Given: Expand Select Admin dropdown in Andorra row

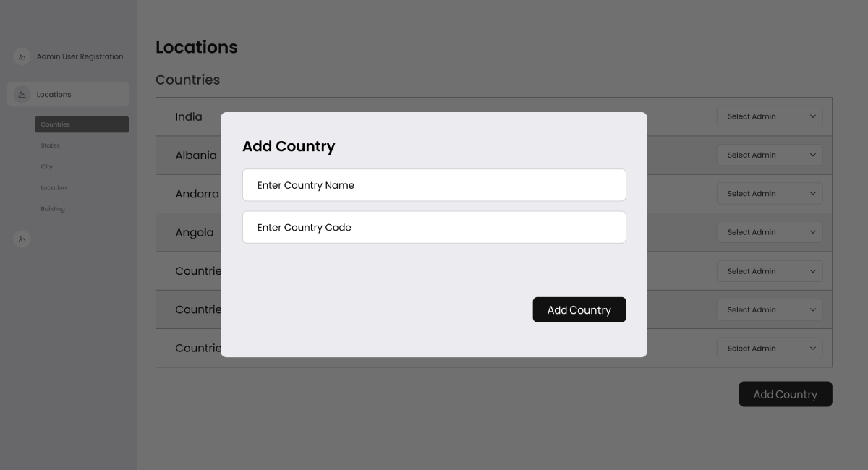Looking at the screenshot, I should [x=770, y=194].
